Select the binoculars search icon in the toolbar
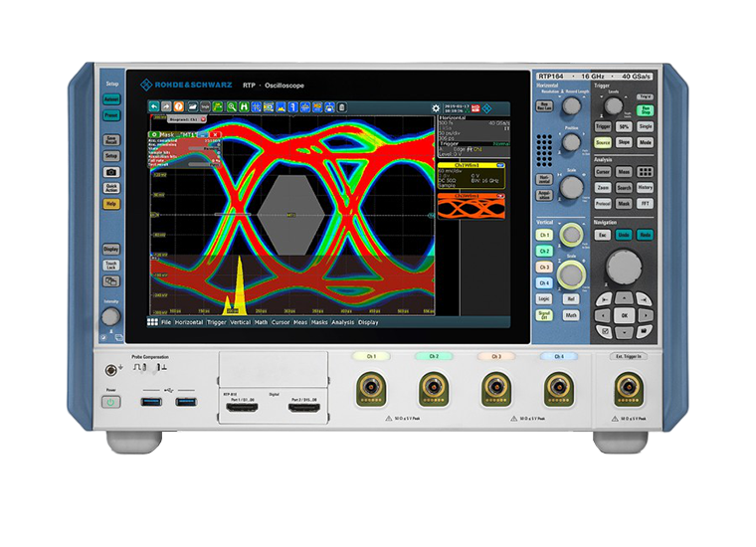Screen dimensions: 756x547 pyautogui.click(x=244, y=107)
